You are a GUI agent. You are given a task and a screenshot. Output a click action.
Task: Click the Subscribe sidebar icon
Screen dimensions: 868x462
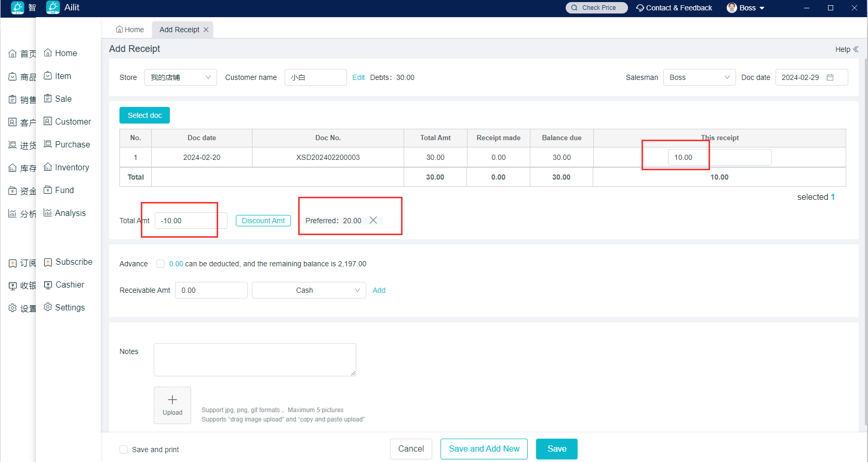point(48,262)
